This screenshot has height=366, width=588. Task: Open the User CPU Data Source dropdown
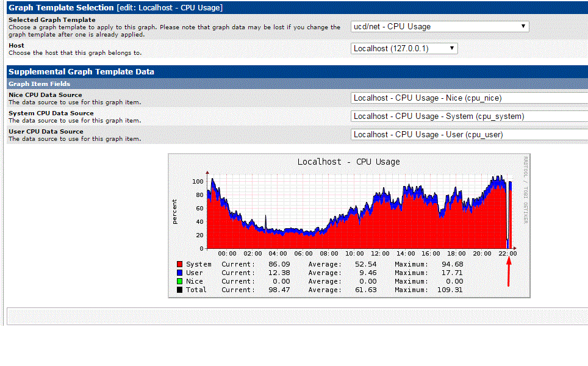(469, 134)
